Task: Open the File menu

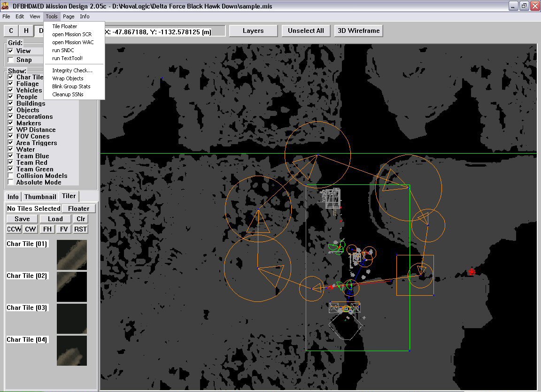Action: click(x=6, y=16)
